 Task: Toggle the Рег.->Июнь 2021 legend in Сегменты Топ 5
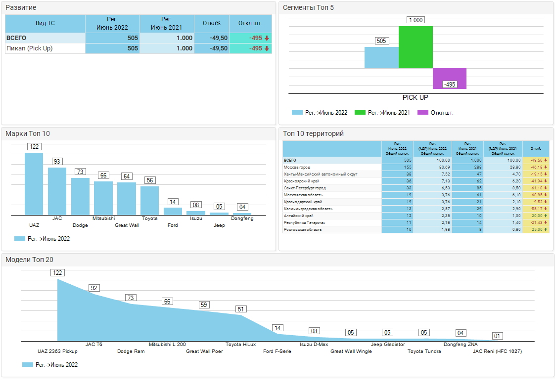[x=382, y=113]
